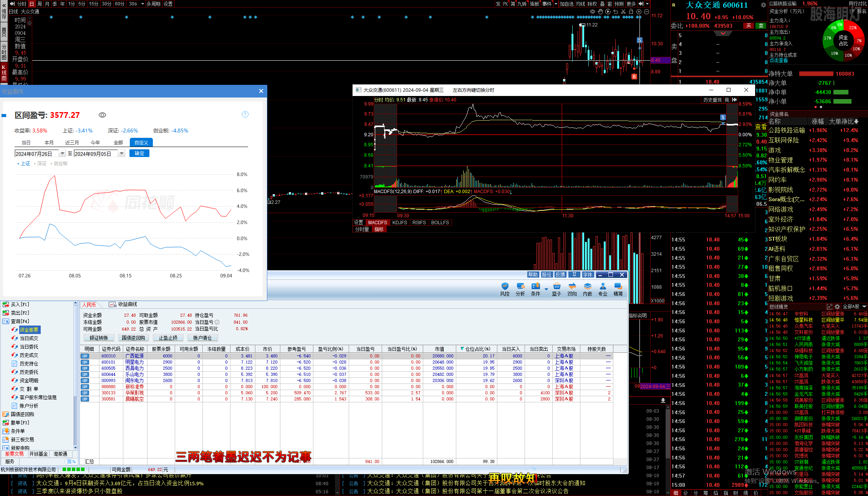
Task: Click the help question mark in 收益曲线 panel
Action: (x=245, y=114)
